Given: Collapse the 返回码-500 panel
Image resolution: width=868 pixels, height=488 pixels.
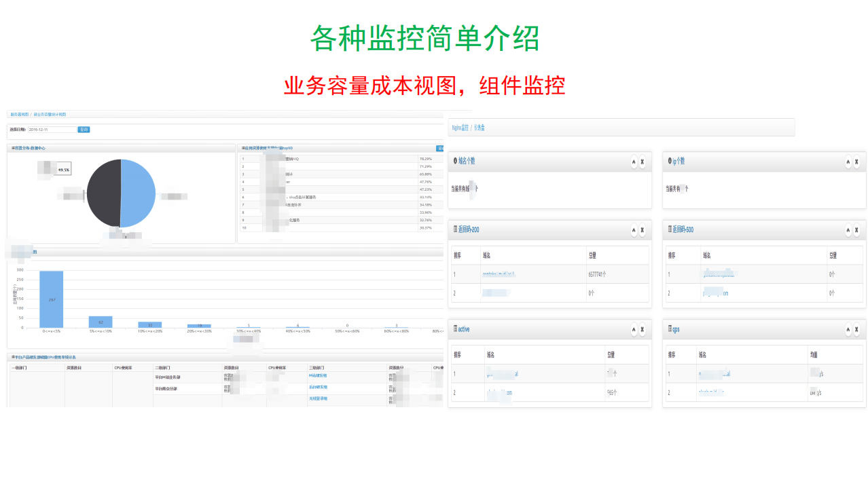Looking at the screenshot, I should click(x=848, y=229).
